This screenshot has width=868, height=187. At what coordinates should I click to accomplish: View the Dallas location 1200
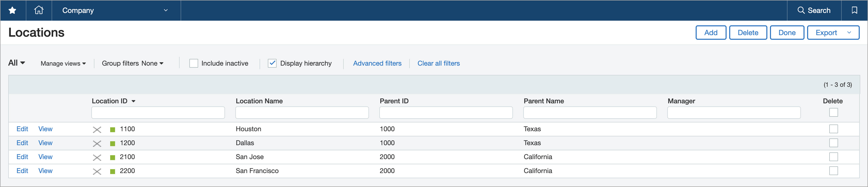(45, 143)
